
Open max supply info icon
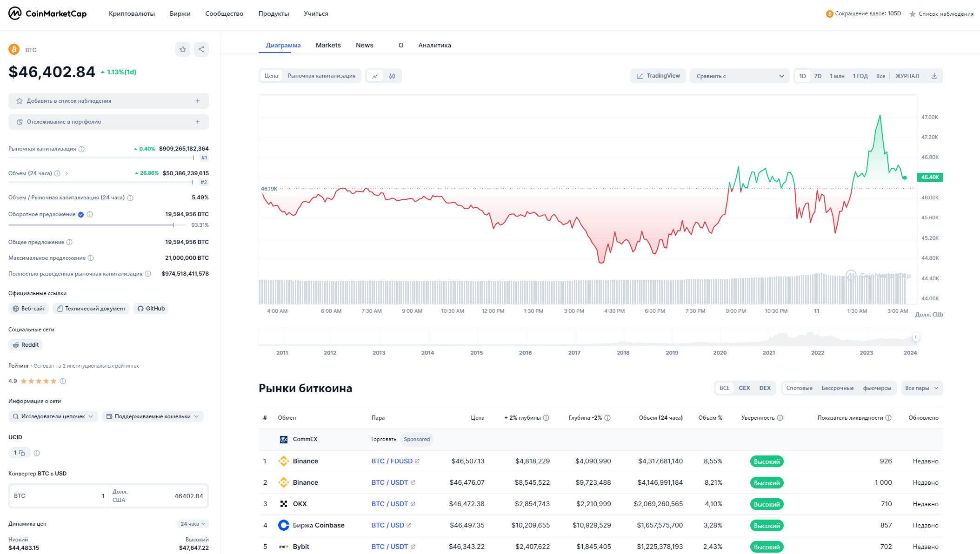(x=91, y=258)
